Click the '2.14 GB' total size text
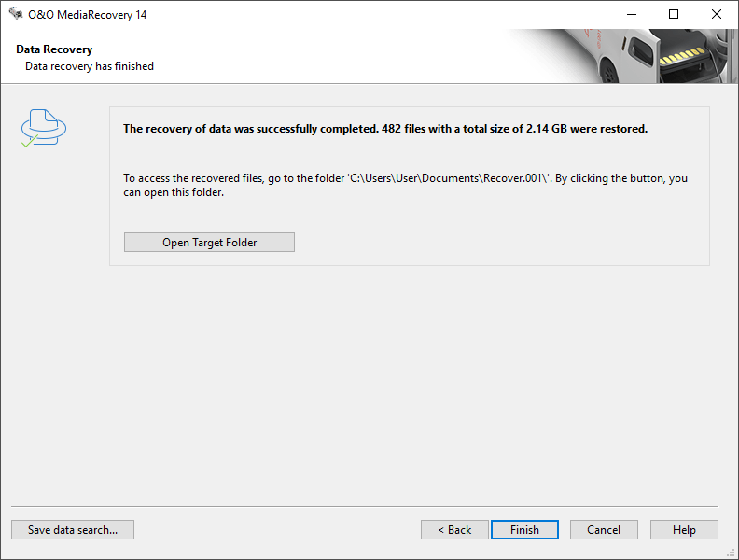The width and height of the screenshot is (739, 560). 546,129
